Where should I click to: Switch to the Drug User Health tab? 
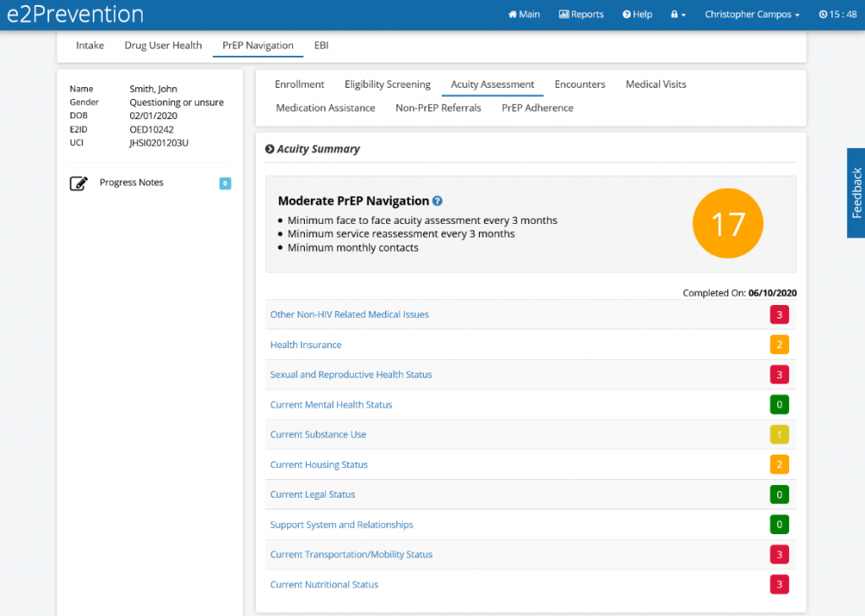[163, 46]
